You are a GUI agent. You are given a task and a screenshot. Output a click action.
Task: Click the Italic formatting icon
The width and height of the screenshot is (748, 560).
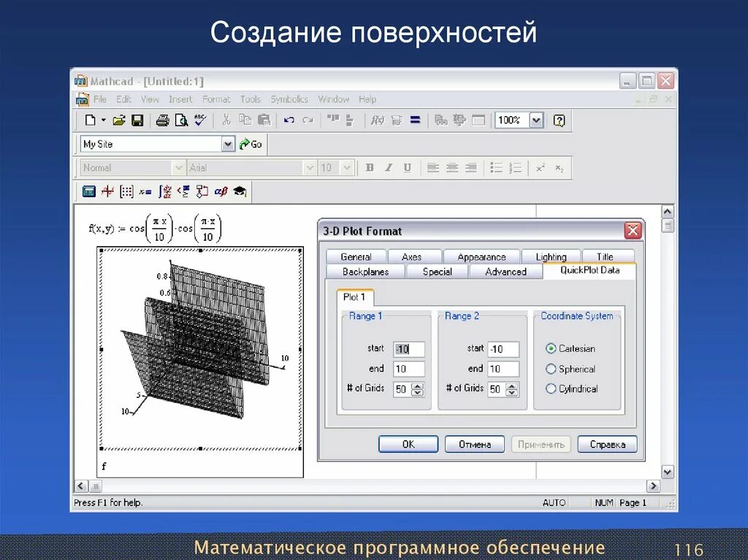click(x=389, y=168)
